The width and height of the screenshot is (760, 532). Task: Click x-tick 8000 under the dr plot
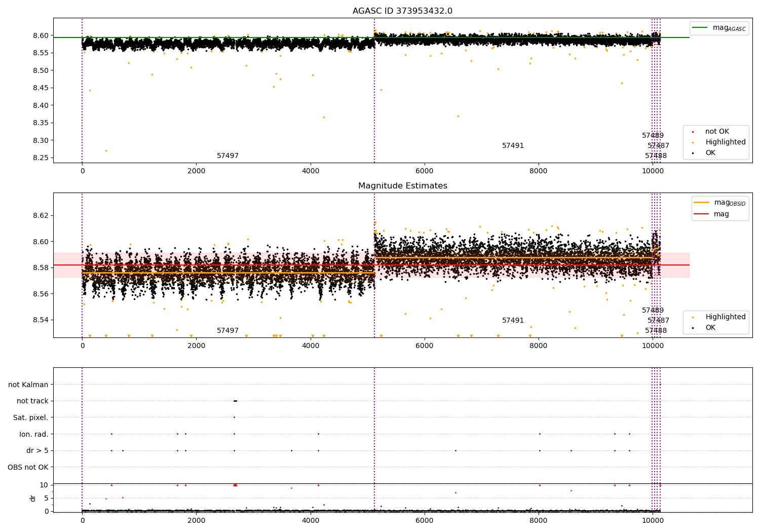(x=538, y=520)
